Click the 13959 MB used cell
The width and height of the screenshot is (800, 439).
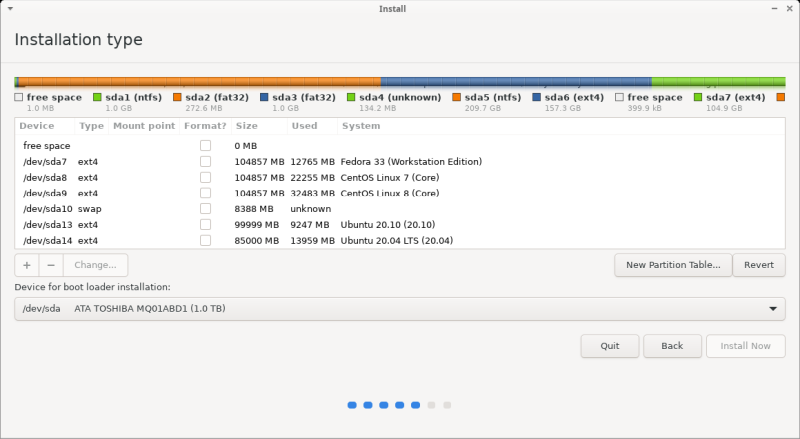point(312,240)
